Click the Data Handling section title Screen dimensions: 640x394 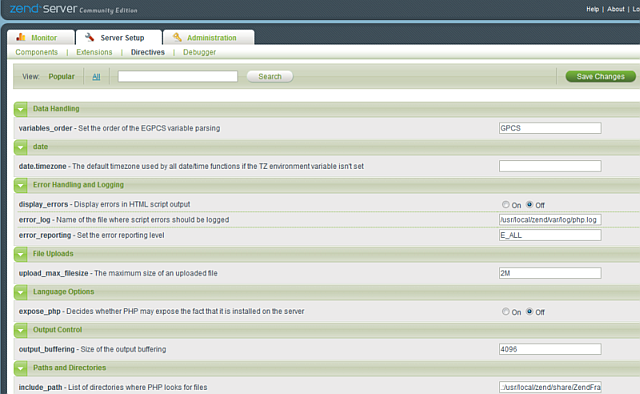pos(56,109)
